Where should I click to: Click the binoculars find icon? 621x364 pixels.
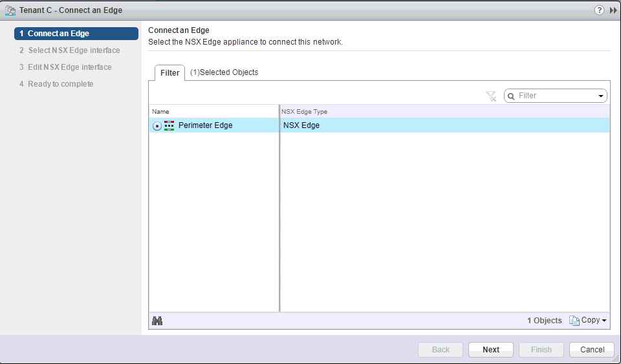click(157, 321)
